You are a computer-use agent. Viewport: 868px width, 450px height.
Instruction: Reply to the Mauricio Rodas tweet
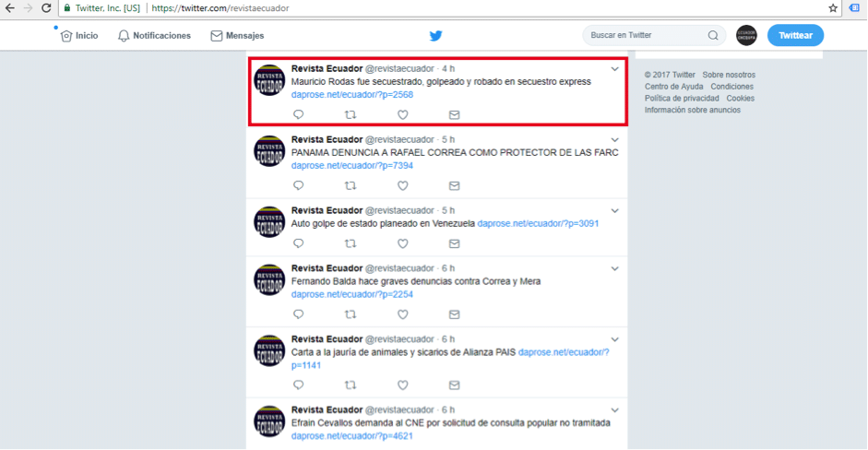298,115
